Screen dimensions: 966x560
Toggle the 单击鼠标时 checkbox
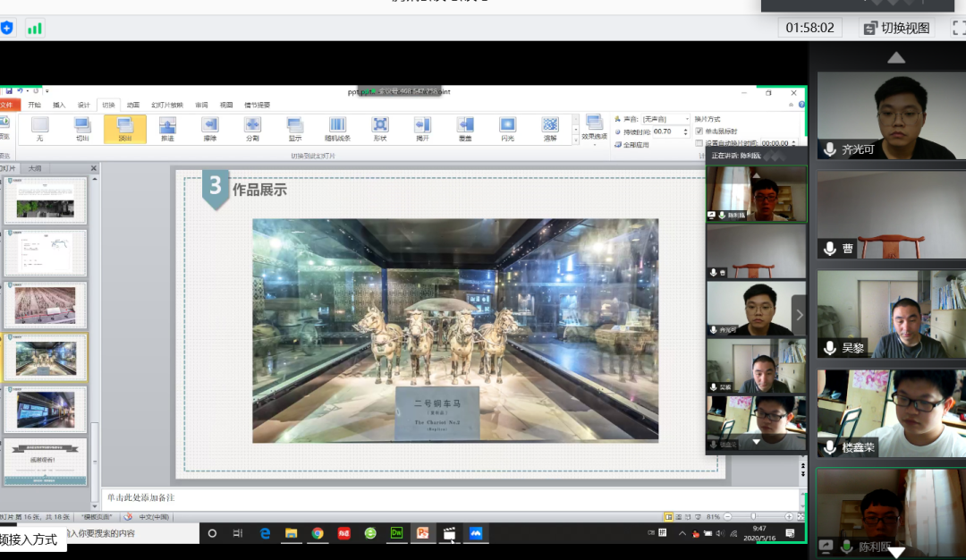[699, 131]
